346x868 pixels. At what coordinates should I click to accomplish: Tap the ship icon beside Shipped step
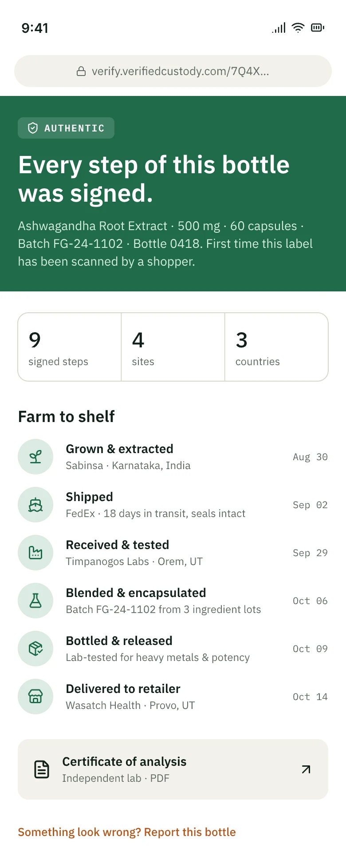35,505
